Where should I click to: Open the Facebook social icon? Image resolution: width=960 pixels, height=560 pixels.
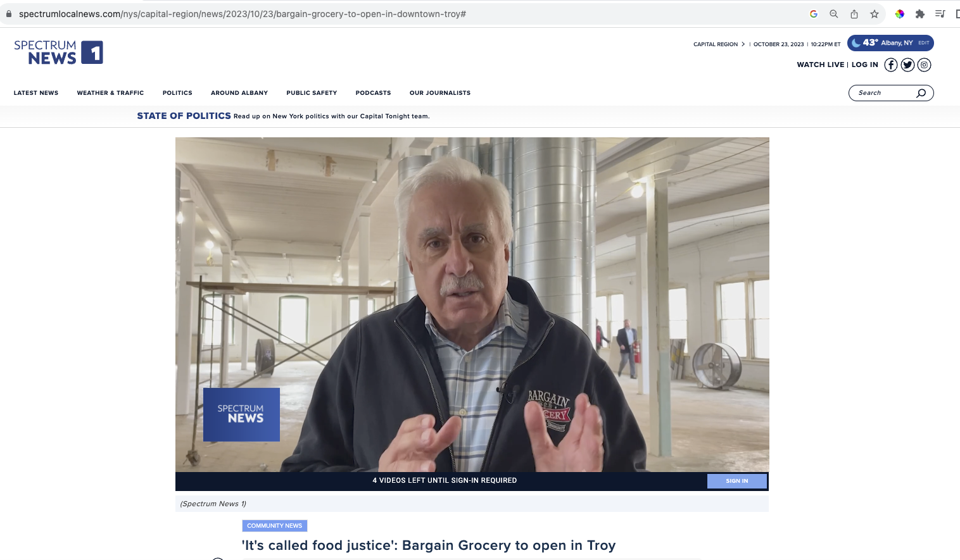click(x=890, y=65)
